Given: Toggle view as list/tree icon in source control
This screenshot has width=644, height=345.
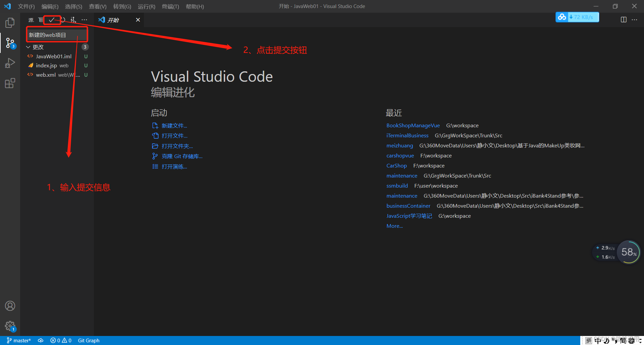Looking at the screenshot, I should pos(41,20).
